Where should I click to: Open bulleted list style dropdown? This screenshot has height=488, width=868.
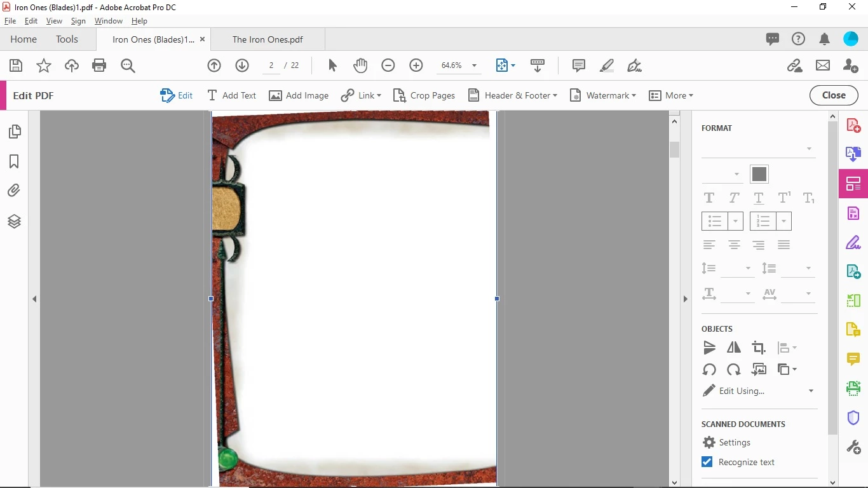pyautogui.click(x=735, y=221)
